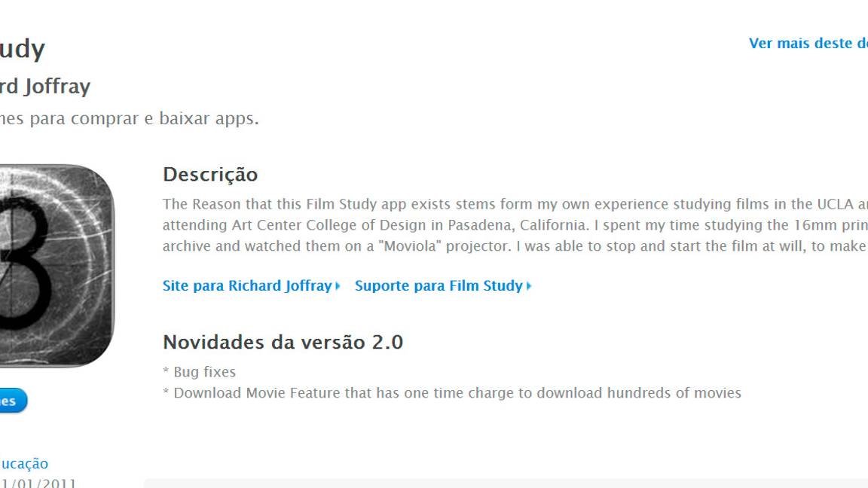
Task: Click the text about buying and downloading apps
Action: [128, 119]
